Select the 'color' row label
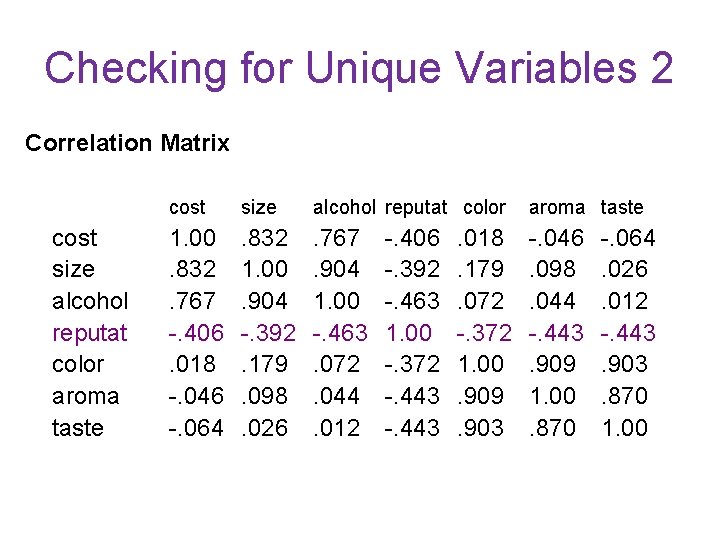Viewport: 720px width, 540px height. tap(78, 364)
